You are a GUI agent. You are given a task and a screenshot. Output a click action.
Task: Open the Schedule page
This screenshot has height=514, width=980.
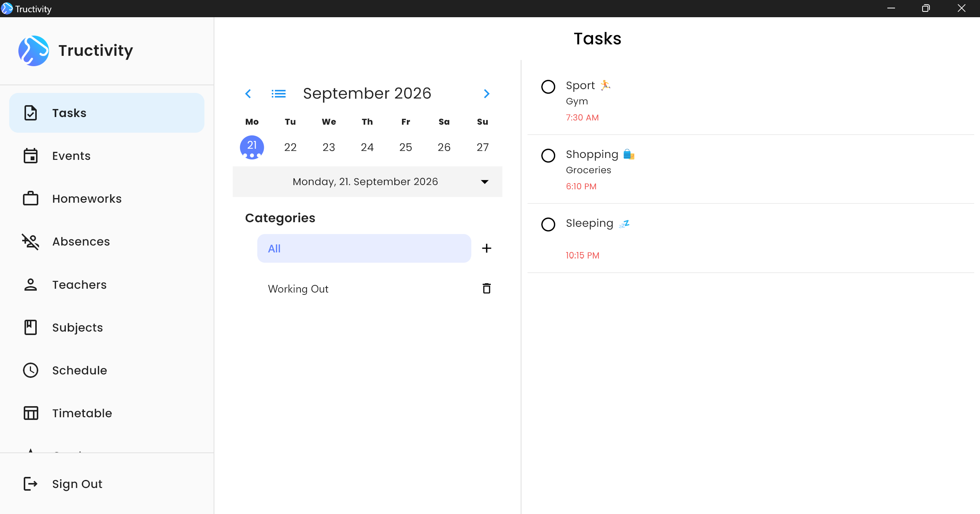pyautogui.click(x=107, y=370)
